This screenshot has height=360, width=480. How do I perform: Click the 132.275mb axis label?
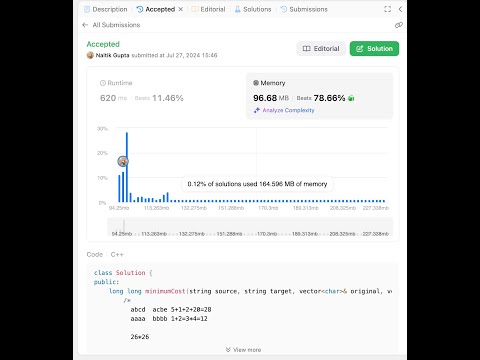194,208
